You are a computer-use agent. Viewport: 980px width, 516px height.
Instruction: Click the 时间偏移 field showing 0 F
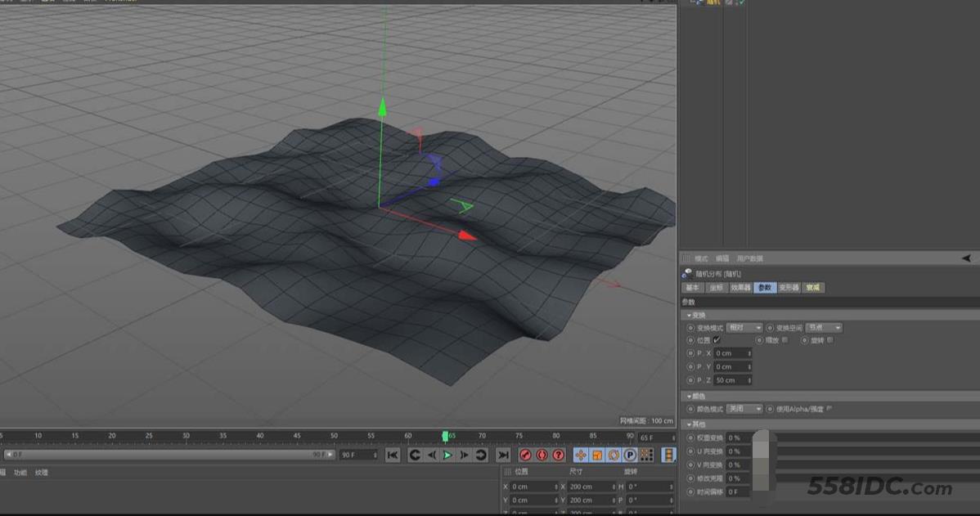point(738,492)
